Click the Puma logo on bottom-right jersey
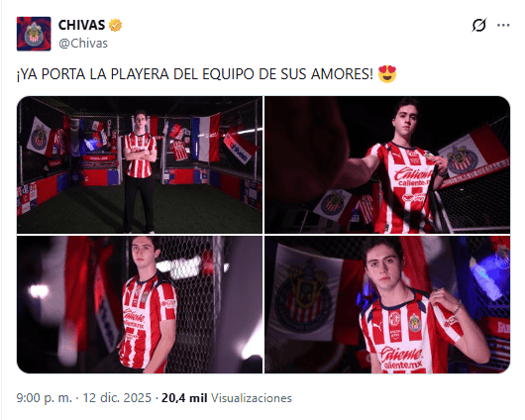This screenshot has width=525, height=420. pos(377,326)
